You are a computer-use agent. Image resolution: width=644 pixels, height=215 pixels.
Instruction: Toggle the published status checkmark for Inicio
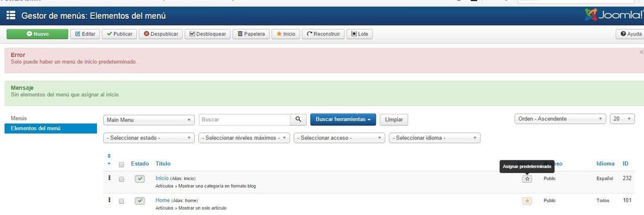pyautogui.click(x=140, y=179)
